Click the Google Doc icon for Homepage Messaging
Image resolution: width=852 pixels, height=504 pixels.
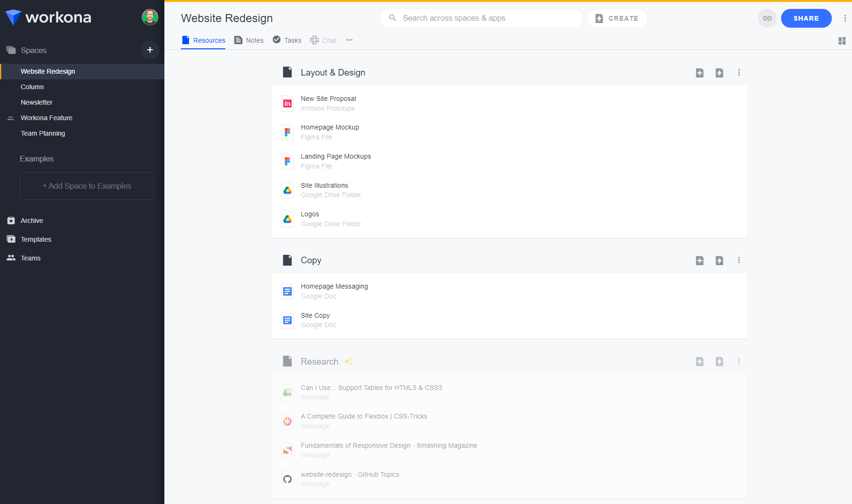(287, 291)
